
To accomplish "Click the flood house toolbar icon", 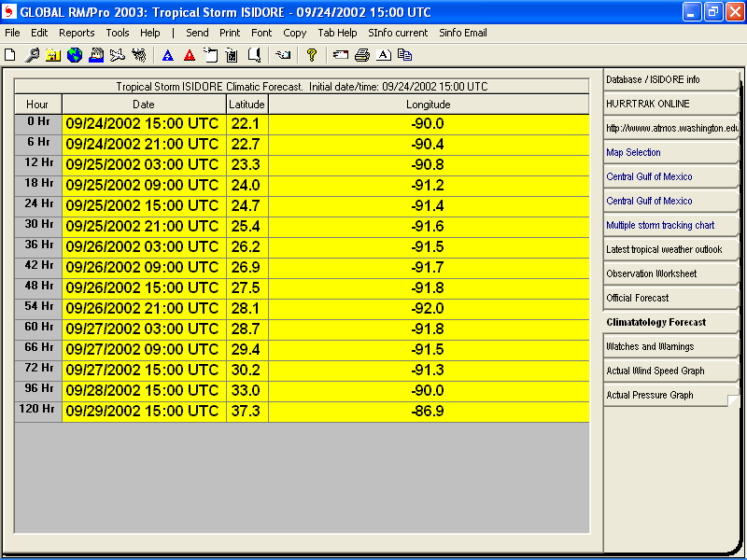I will pyautogui.click(x=96, y=55).
